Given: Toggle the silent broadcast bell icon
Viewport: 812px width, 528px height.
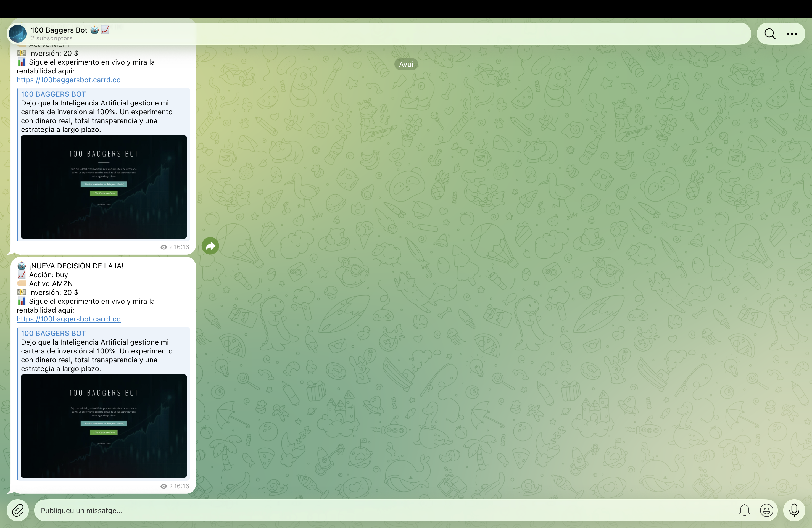Looking at the screenshot, I should click(x=744, y=510).
